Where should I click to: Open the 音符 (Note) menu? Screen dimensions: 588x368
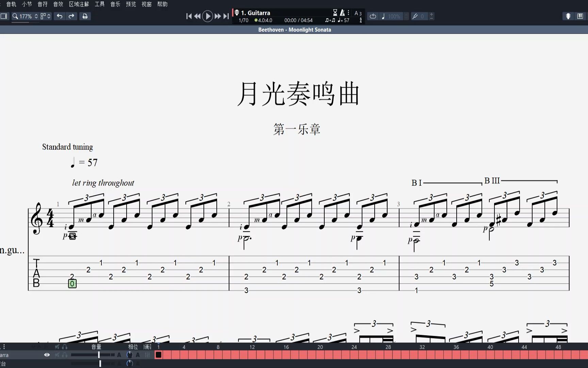43,4
